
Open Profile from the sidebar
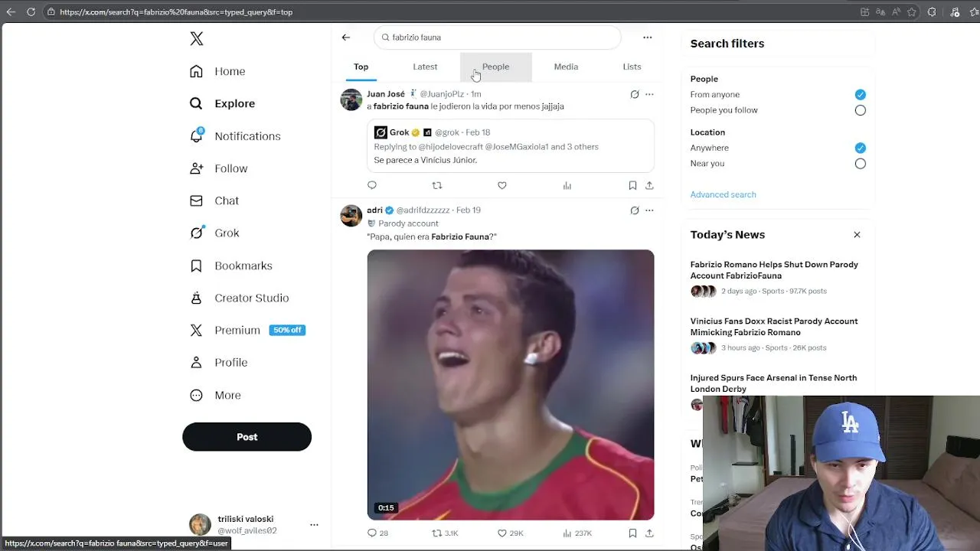coord(218,362)
